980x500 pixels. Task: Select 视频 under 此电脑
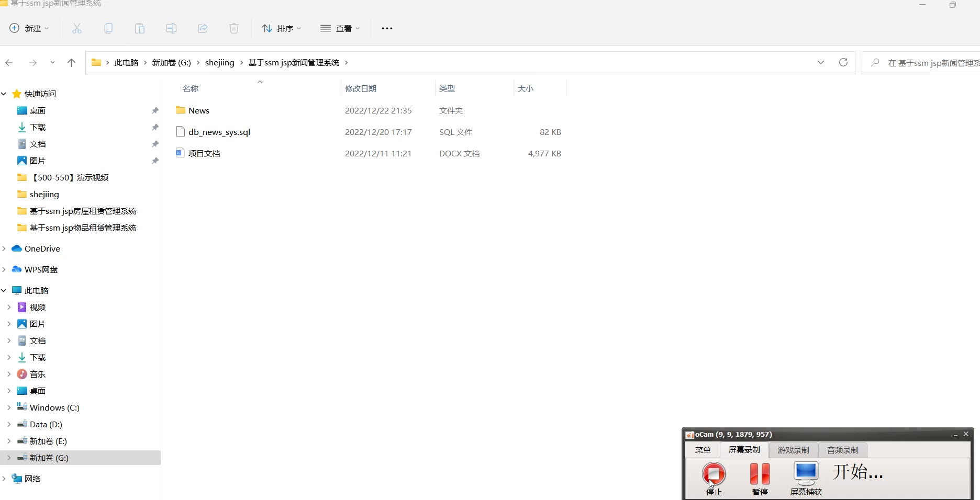click(x=38, y=307)
